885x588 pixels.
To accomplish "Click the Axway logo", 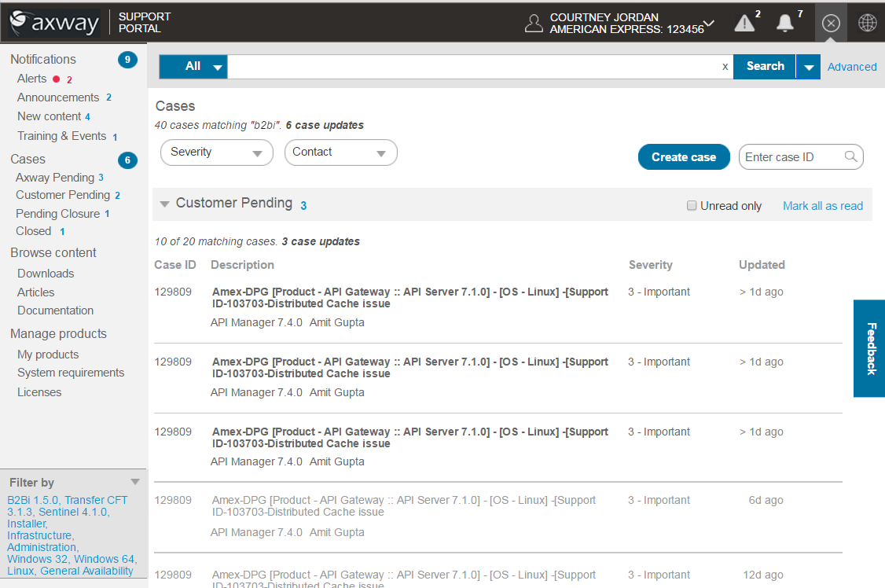I will 54,23.
